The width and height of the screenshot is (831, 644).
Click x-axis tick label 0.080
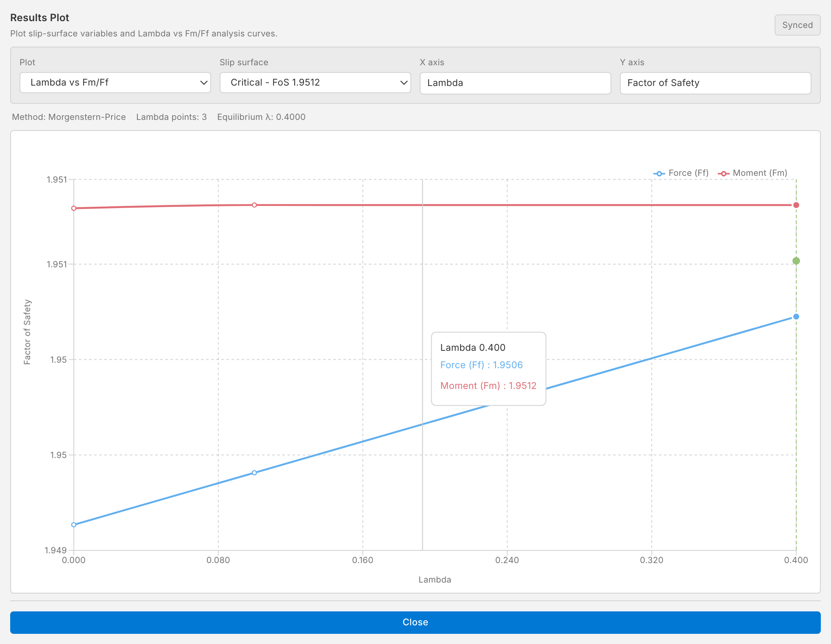218,560
